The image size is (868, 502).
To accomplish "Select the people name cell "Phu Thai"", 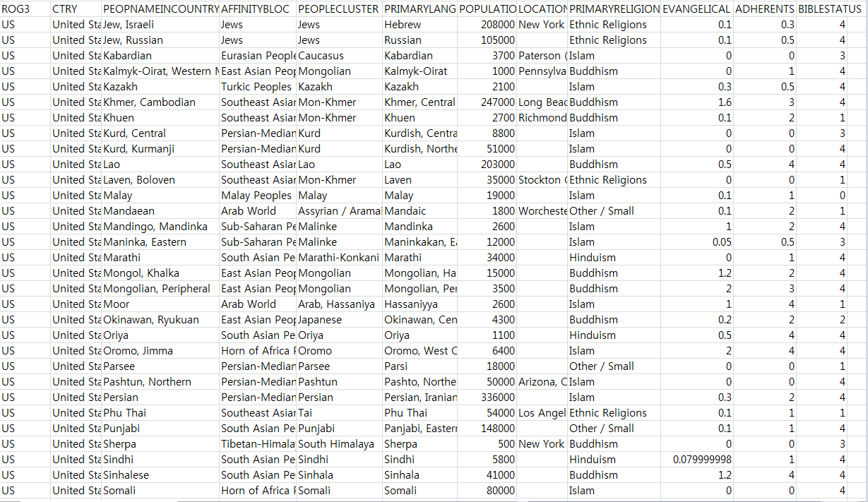I will point(160,413).
